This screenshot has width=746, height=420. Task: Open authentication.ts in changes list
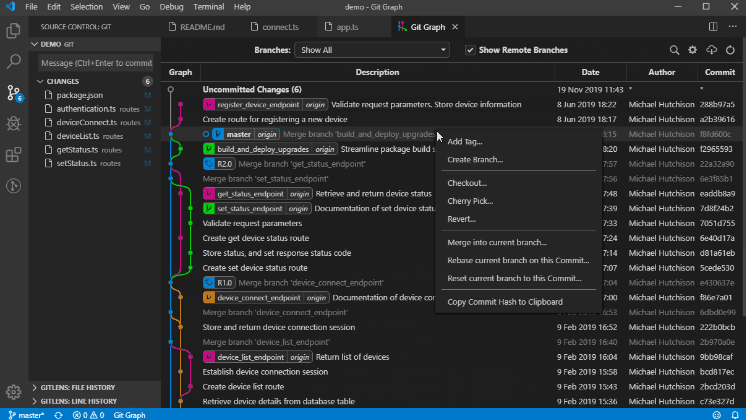[x=95, y=109]
